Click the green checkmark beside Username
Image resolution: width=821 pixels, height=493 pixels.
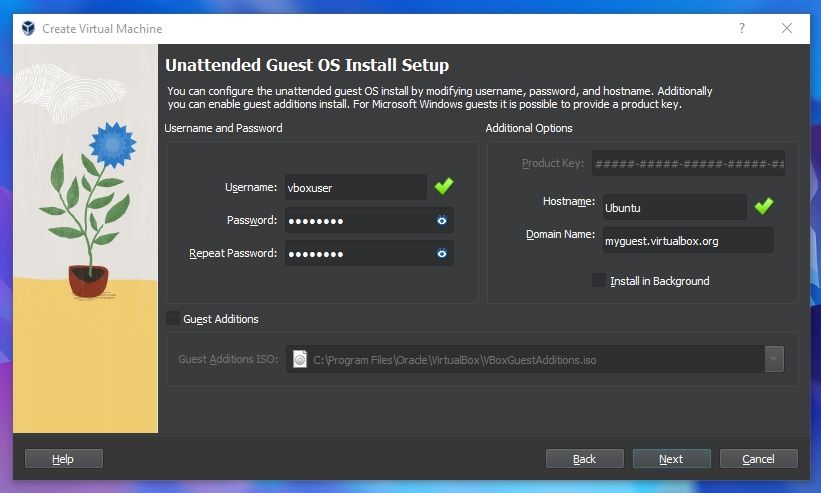(444, 186)
